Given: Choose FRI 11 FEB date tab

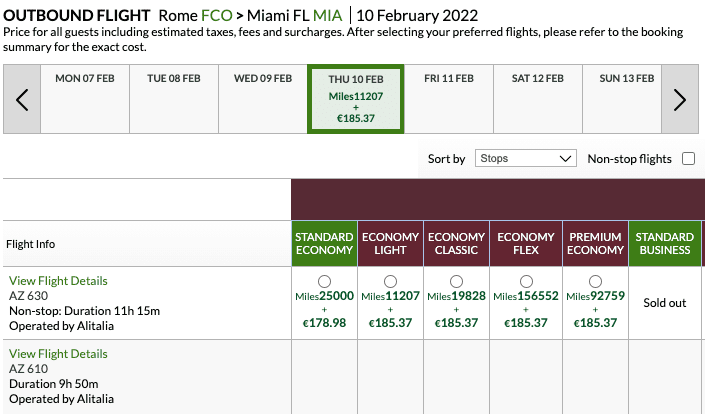Looking at the screenshot, I should 449,99.
